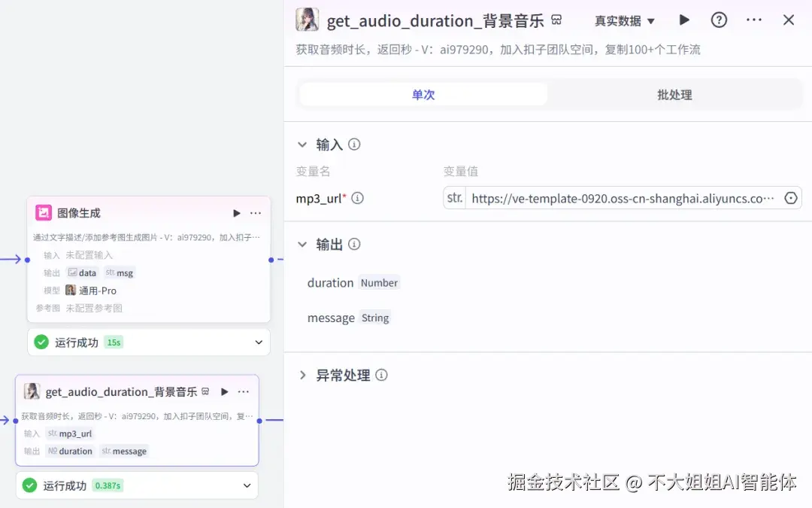Expand the 异常处理 section

(x=302, y=375)
